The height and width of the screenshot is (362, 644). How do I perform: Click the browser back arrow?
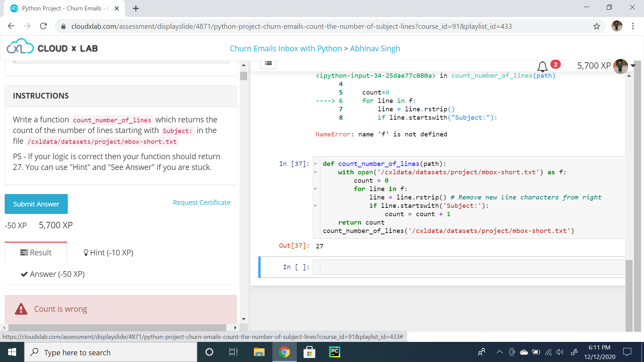(x=11, y=26)
